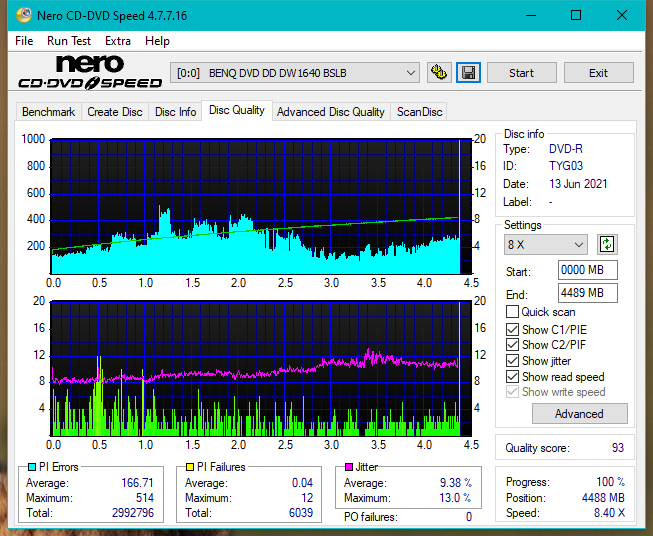Viewport: 653px width, 536px height.
Task: Switch to the Disc Info tab
Action: point(175,112)
